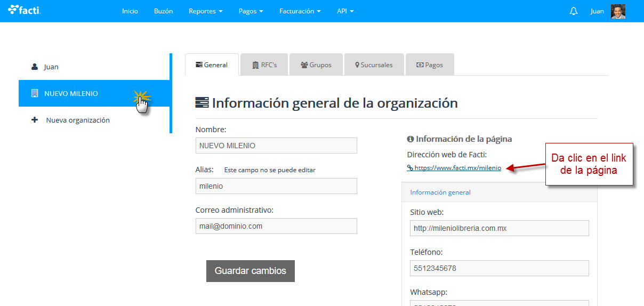Switch to the RFC's tab
The height and width of the screenshot is (306, 644).
(264, 65)
